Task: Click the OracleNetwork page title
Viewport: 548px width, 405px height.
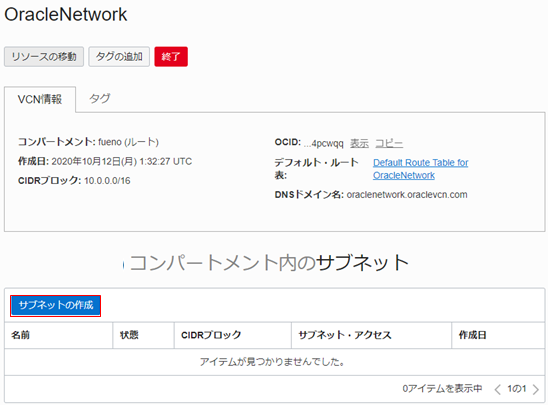Action: coord(66,15)
